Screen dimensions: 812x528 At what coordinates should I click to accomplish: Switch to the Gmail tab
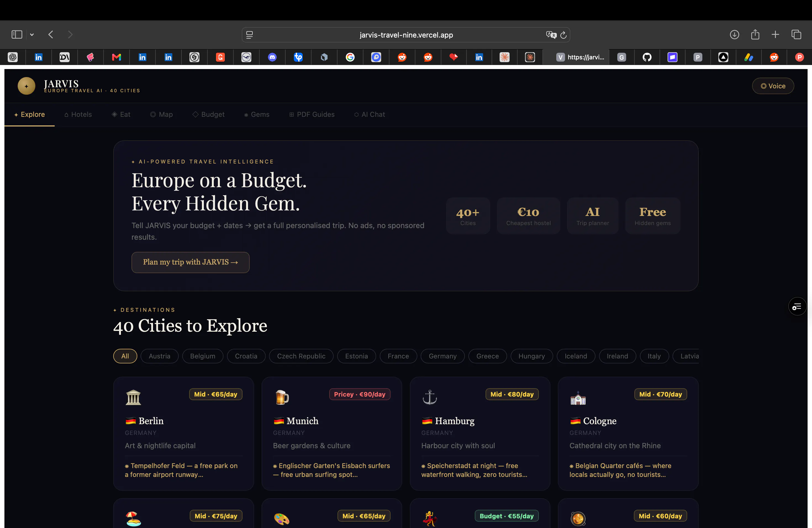(116, 57)
